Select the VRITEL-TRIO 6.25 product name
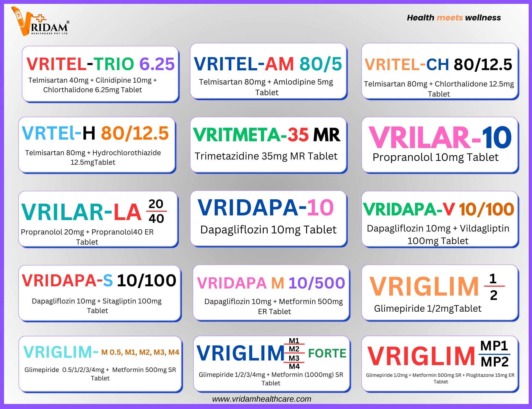 pyautogui.click(x=100, y=64)
